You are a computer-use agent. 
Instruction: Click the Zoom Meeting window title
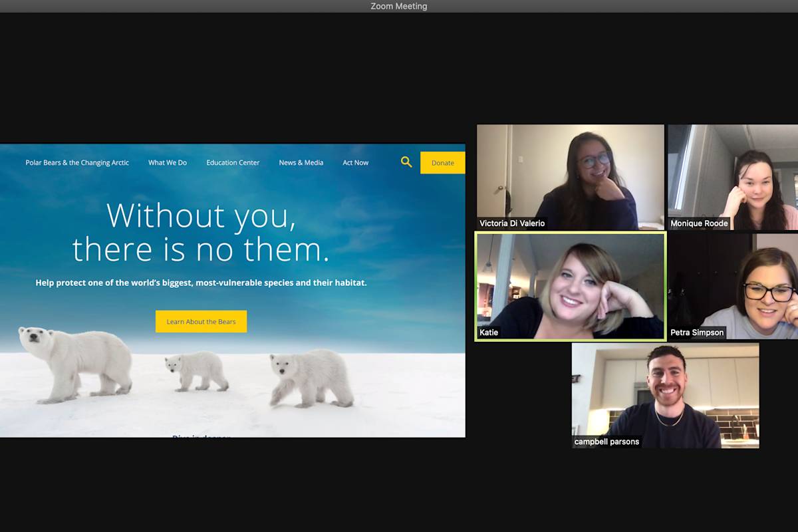point(399,6)
